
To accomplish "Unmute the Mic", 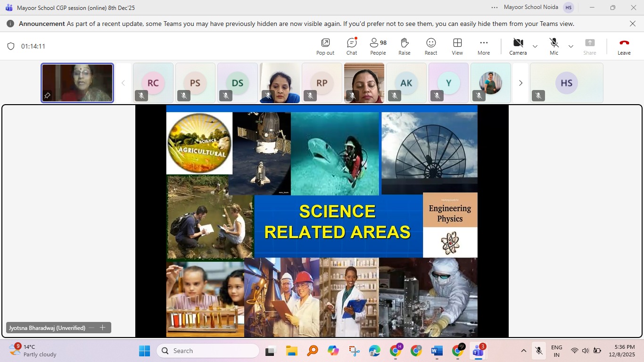I will (554, 46).
